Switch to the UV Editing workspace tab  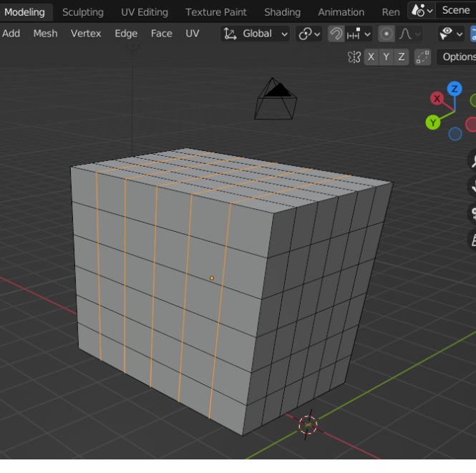(145, 12)
